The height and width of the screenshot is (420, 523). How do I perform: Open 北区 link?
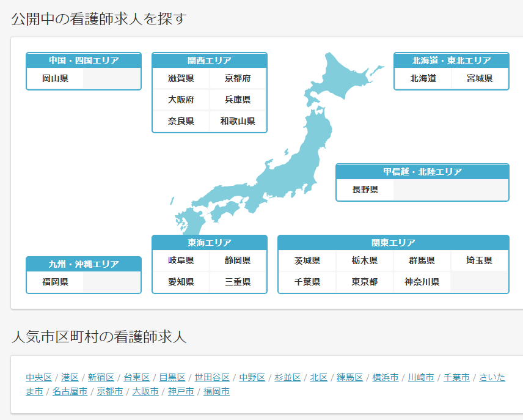[x=319, y=377]
